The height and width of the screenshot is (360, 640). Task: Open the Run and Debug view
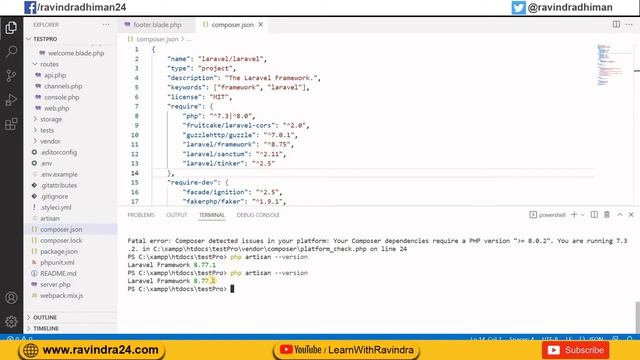[11, 100]
